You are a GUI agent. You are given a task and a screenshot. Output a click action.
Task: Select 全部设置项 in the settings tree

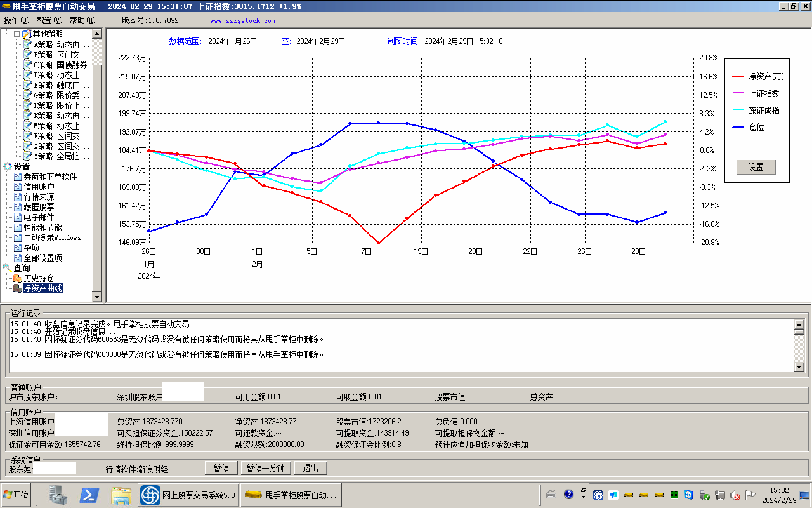[x=43, y=258]
